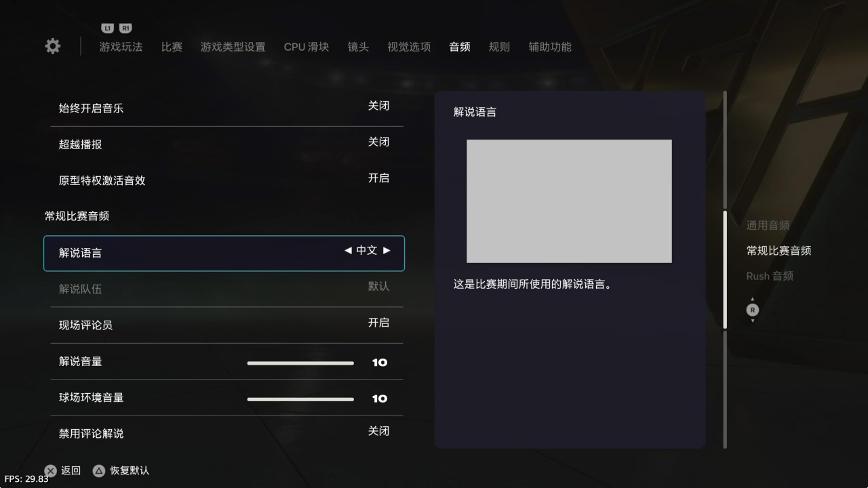Open the 辅助功能 tab
Image resolution: width=868 pixels, height=488 pixels.
click(550, 47)
